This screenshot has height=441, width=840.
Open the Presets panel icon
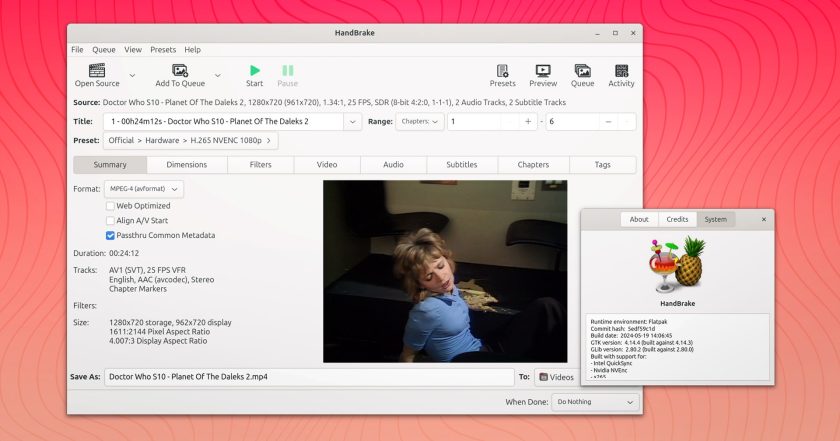[502, 70]
